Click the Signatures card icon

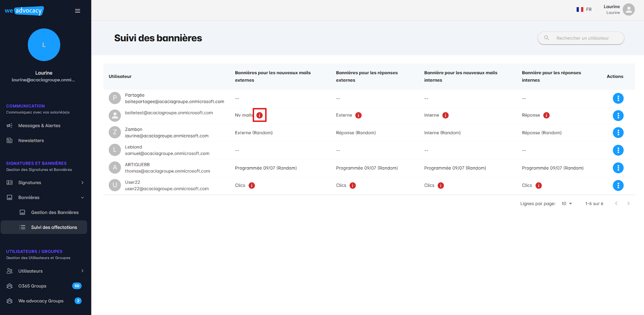(x=10, y=182)
